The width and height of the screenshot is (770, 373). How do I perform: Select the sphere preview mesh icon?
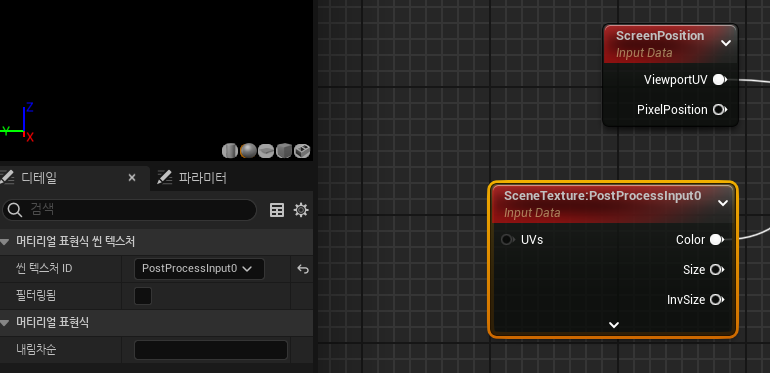(x=248, y=151)
